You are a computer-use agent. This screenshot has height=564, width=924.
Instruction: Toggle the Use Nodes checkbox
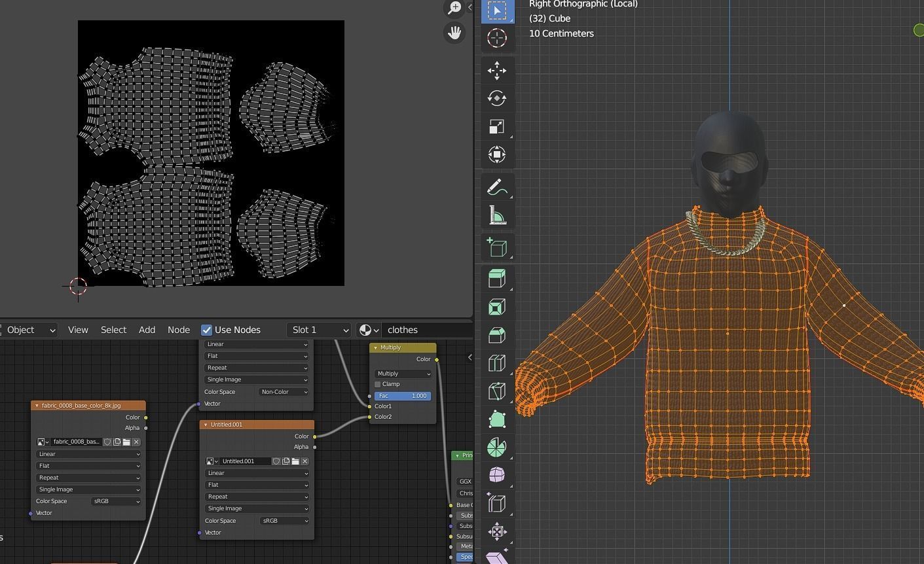tap(206, 330)
